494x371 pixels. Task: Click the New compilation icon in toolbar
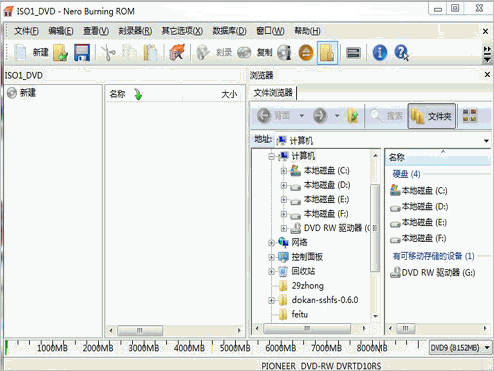pos(20,52)
